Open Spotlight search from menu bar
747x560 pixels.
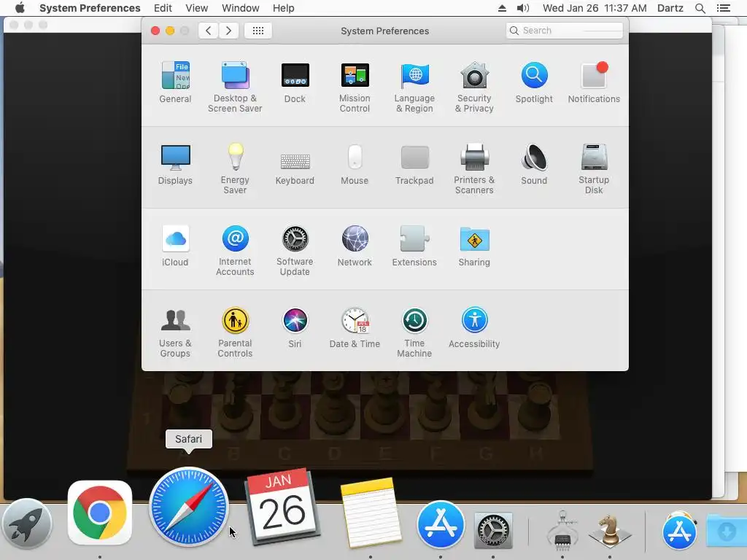coord(700,8)
